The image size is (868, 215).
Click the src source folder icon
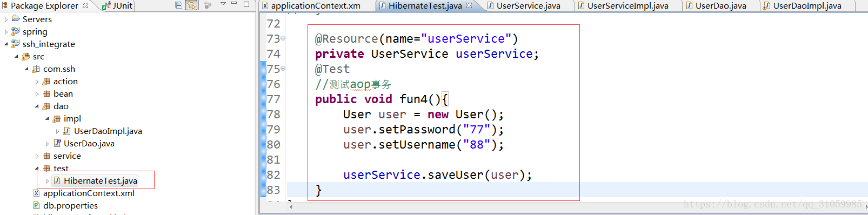(26, 56)
